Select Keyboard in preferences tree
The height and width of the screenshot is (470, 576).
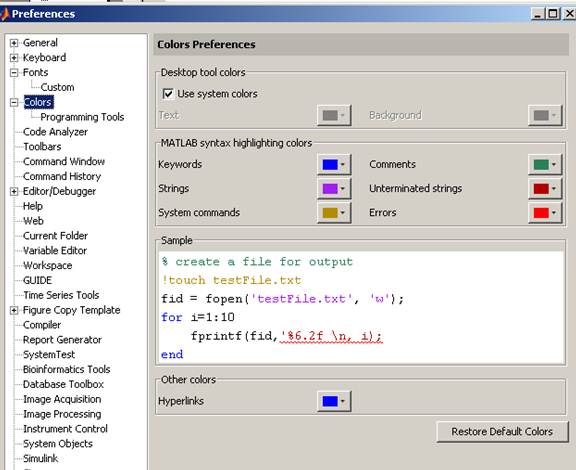(44, 57)
